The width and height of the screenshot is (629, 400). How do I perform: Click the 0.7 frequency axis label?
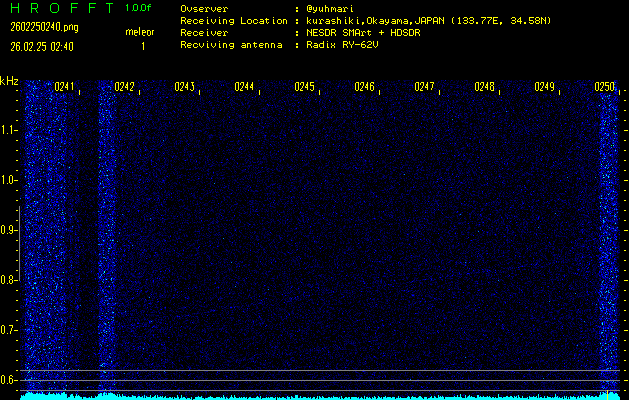click(8, 330)
